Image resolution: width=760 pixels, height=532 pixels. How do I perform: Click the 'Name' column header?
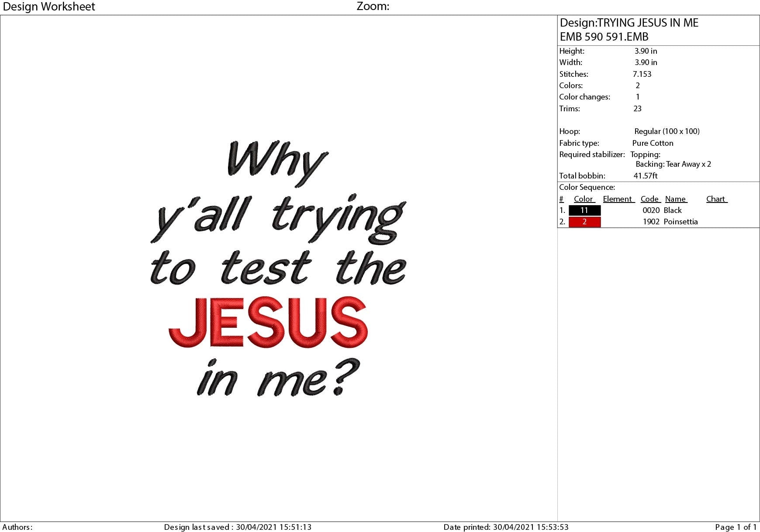(676, 199)
